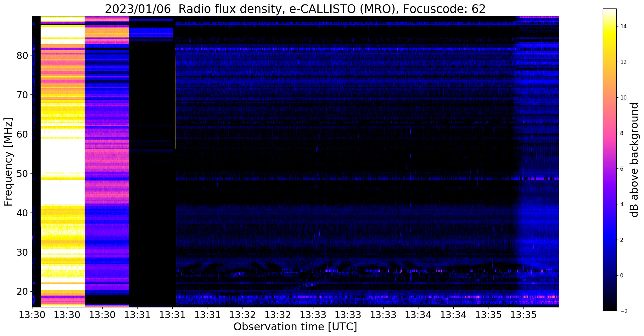This screenshot has height=336, width=644.
Task: Click the colorbar tick value 12
Action: 623,62
